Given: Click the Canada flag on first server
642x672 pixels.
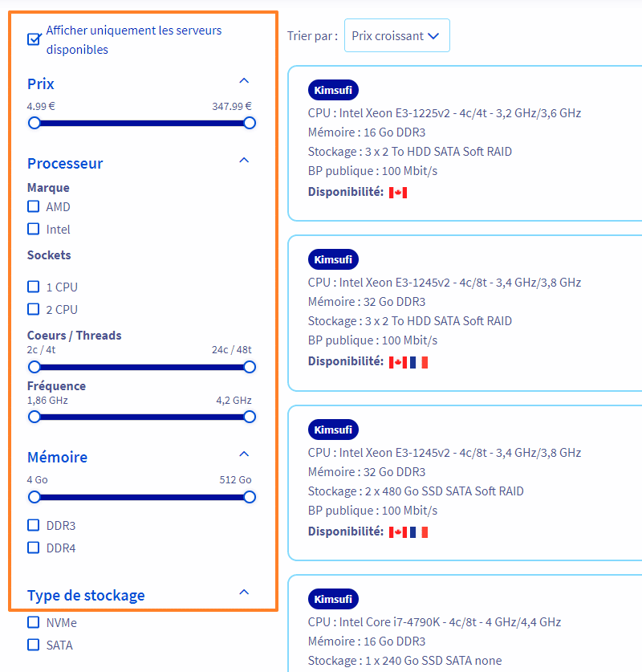Looking at the screenshot, I should tap(398, 193).
